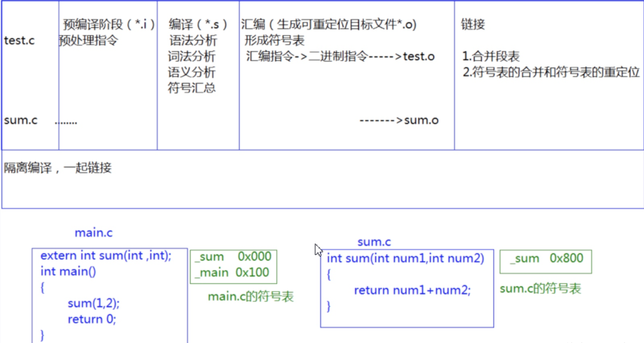Click the blue 'sum.c' title above the code box
This screenshot has height=343, width=644.
coord(374,242)
